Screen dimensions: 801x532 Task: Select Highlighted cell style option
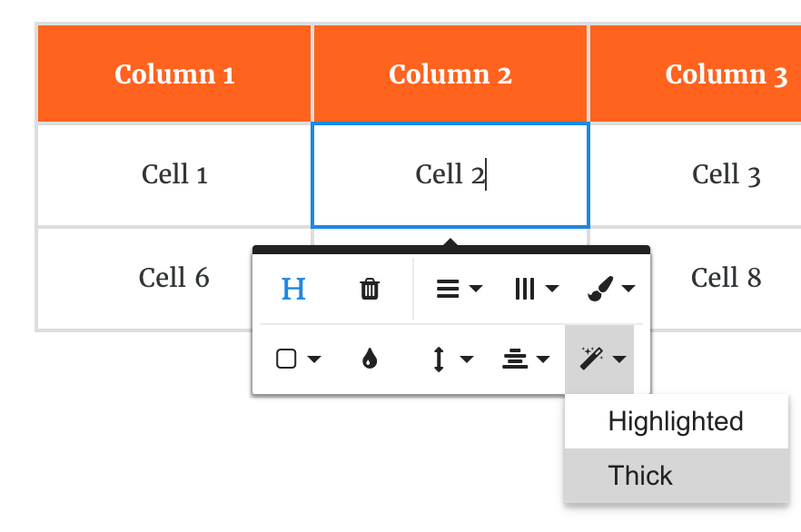coord(676,421)
